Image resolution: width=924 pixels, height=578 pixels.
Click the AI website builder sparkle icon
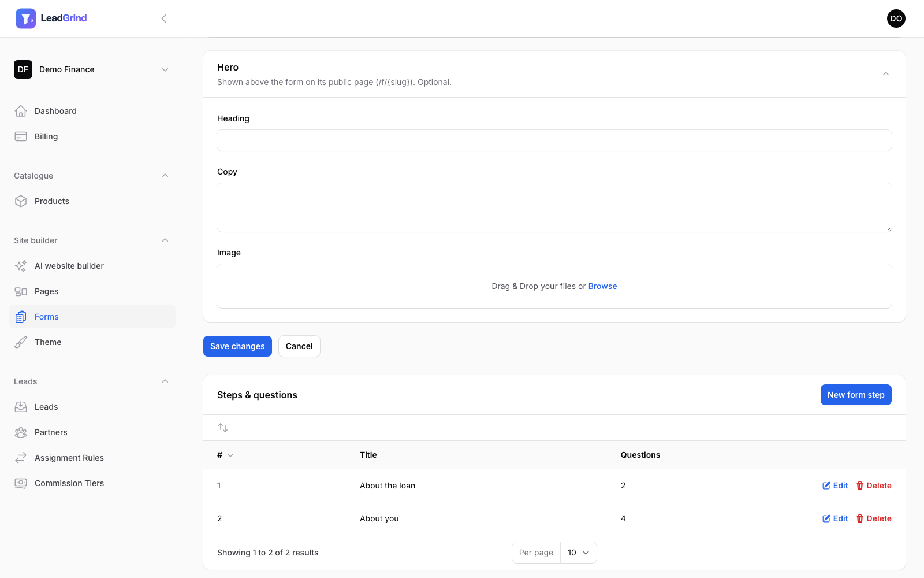[x=21, y=266]
